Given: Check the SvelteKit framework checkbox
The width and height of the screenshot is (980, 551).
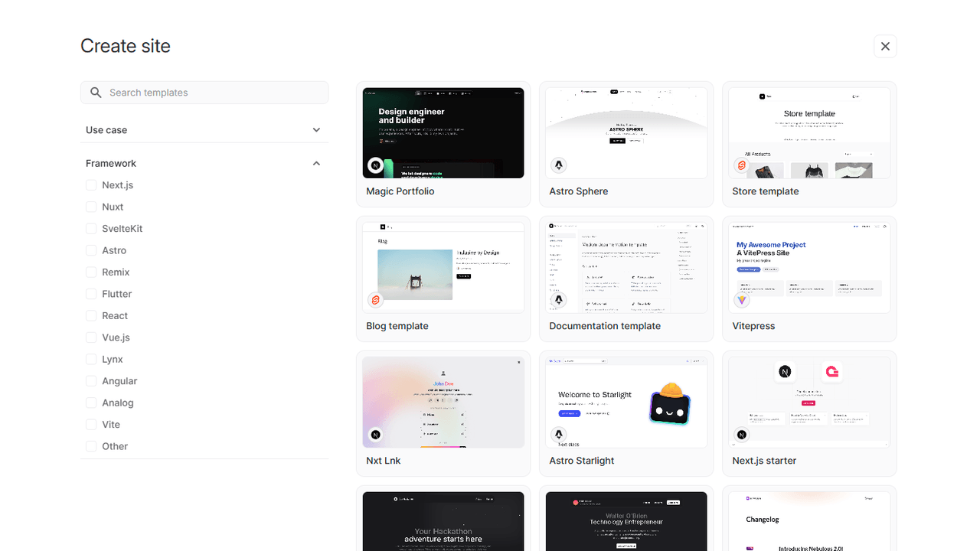Looking at the screenshot, I should [91, 229].
